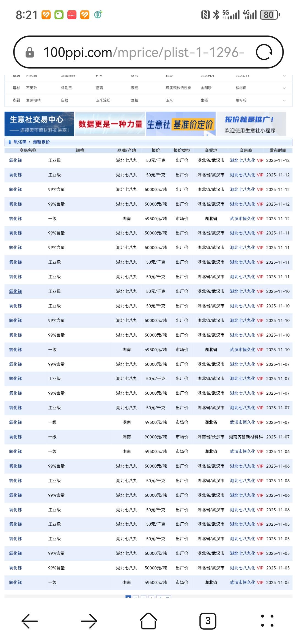Tap the NFC status bar icon
Screen dimensions: 297x644
[x=205, y=15]
